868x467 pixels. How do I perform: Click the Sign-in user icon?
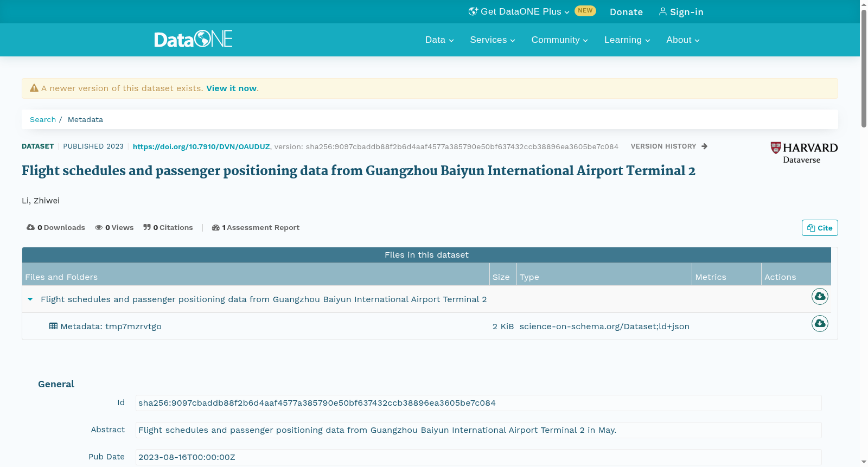click(662, 11)
